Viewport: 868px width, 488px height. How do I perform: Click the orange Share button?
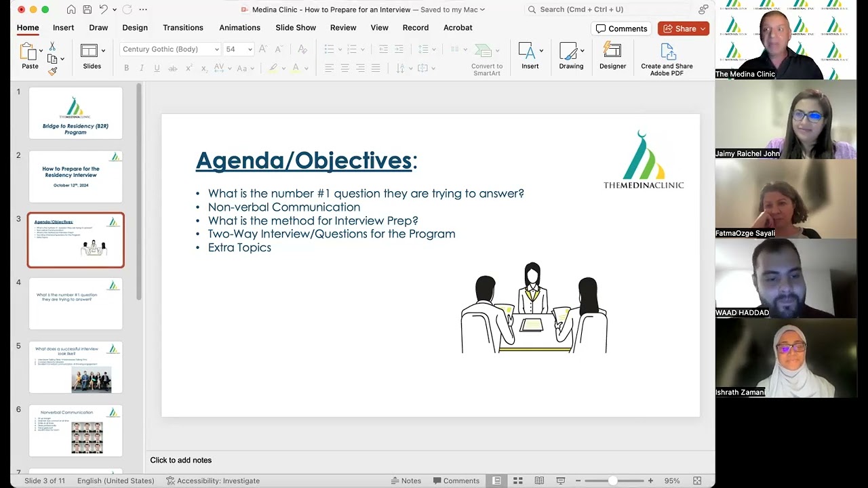pos(684,28)
